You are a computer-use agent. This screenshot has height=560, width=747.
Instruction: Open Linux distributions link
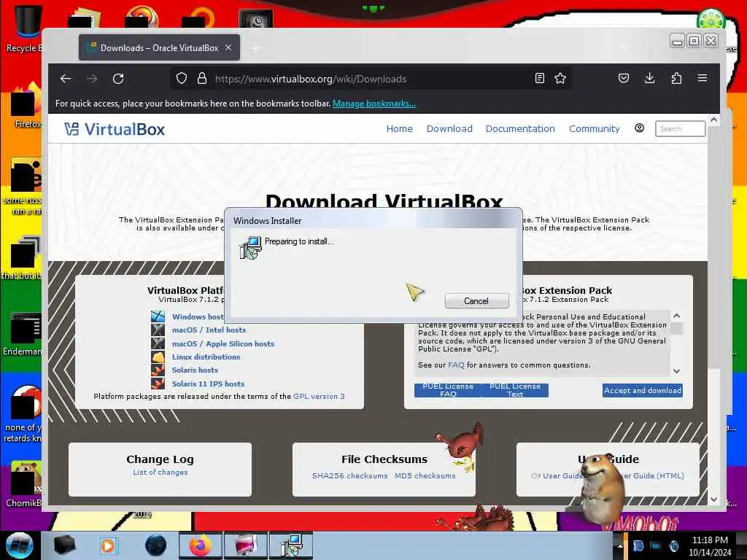tap(206, 357)
